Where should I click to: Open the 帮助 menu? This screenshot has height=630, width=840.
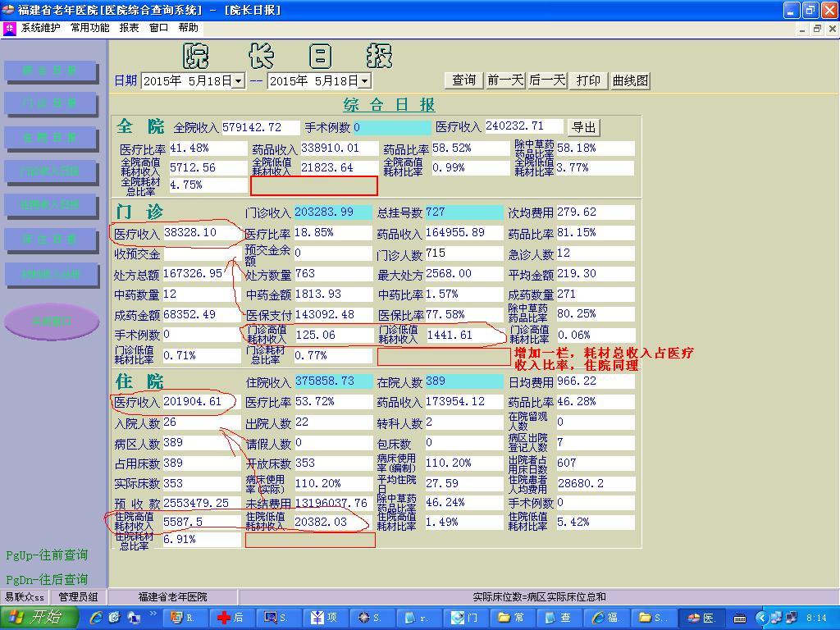point(189,28)
